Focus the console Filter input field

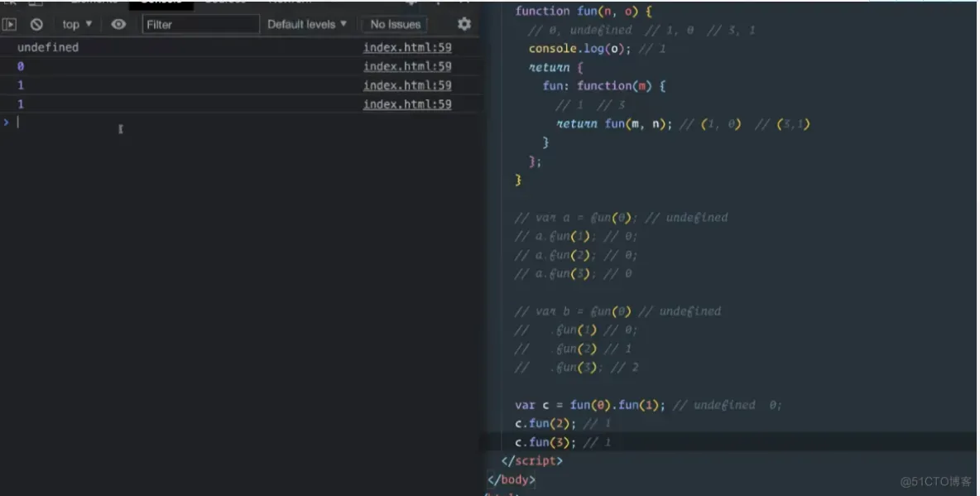pos(200,24)
